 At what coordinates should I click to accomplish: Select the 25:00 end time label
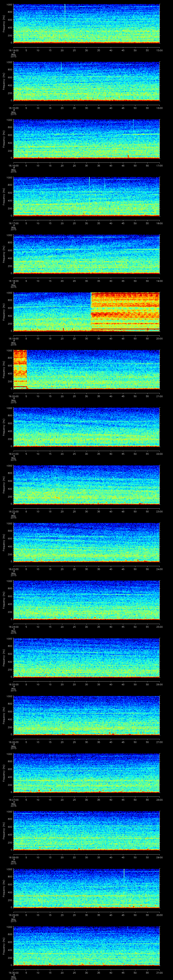[160, 627]
